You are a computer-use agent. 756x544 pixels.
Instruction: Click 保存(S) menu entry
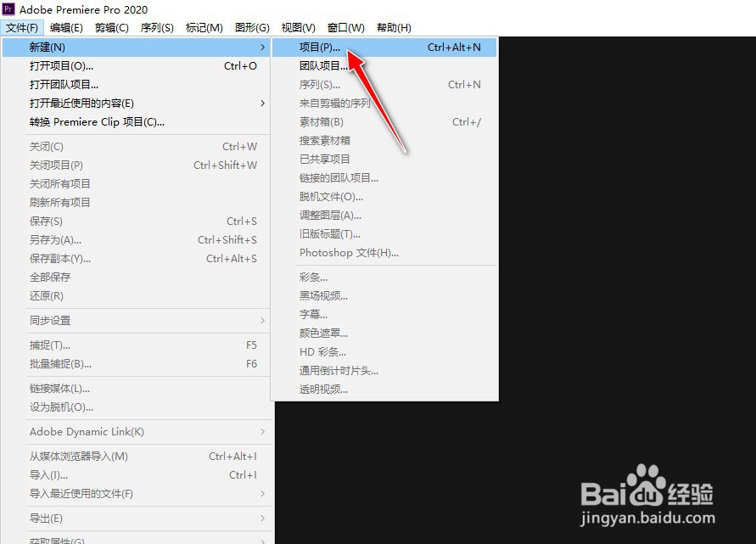[x=136, y=221]
